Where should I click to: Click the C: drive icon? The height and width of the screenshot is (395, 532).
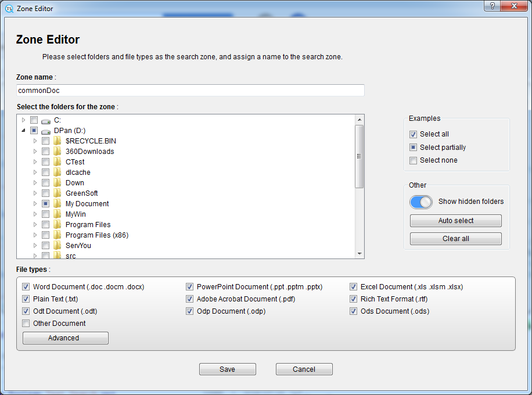(x=46, y=120)
